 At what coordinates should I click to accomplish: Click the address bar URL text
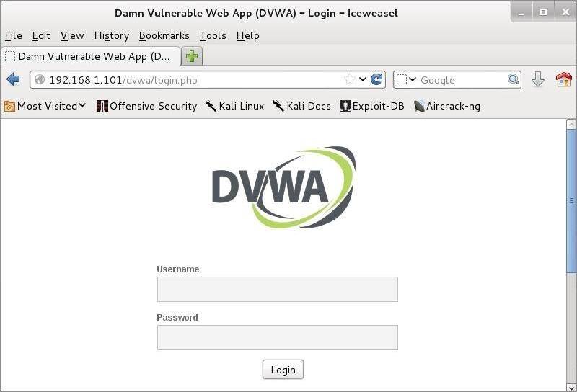coord(123,80)
